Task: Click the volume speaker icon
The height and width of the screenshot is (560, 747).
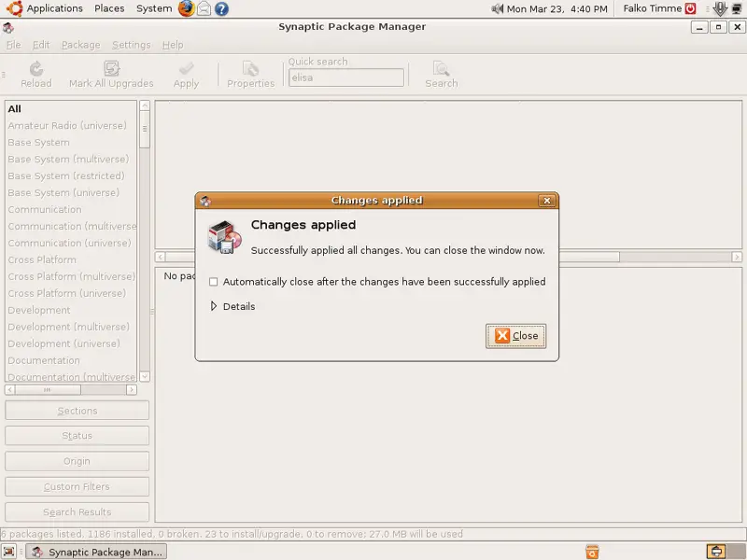Action: tap(498, 8)
